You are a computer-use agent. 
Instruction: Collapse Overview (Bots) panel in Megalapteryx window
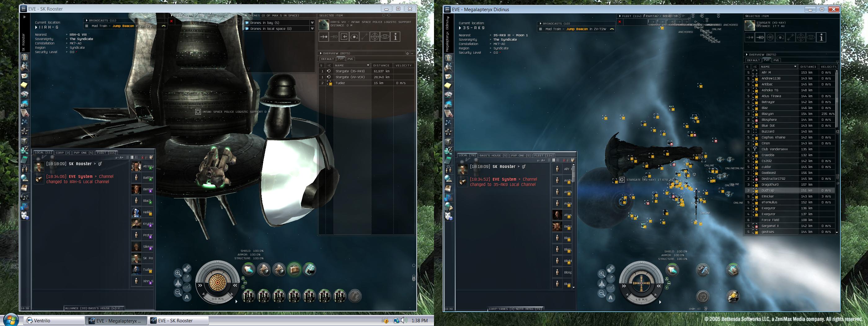747,55
